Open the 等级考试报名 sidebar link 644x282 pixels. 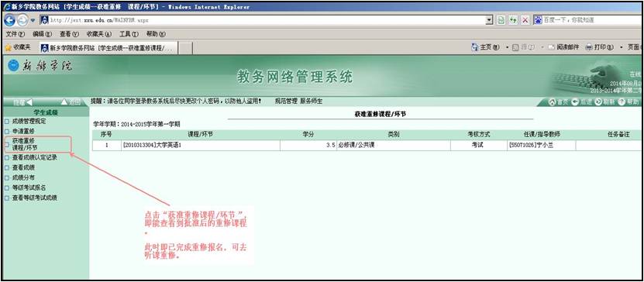pyautogui.click(x=29, y=187)
